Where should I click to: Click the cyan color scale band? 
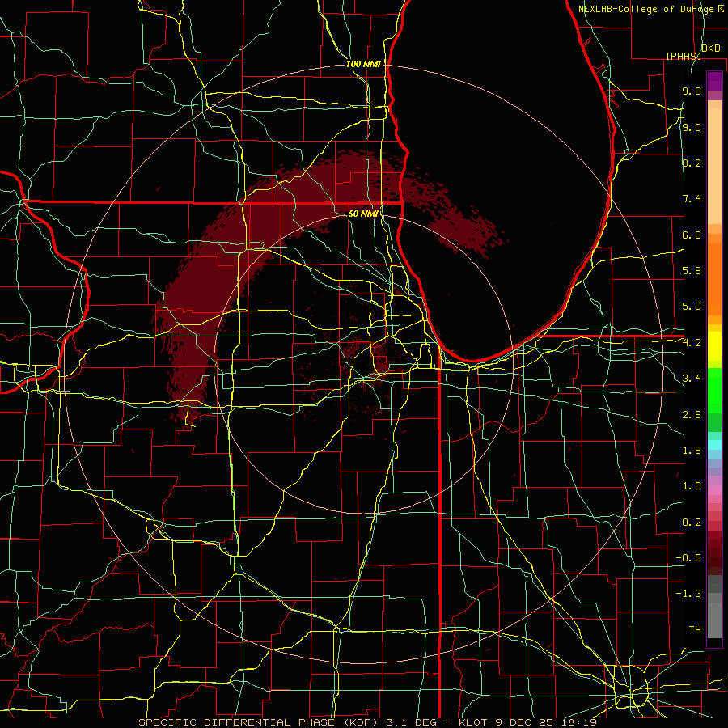pos(714,445)
